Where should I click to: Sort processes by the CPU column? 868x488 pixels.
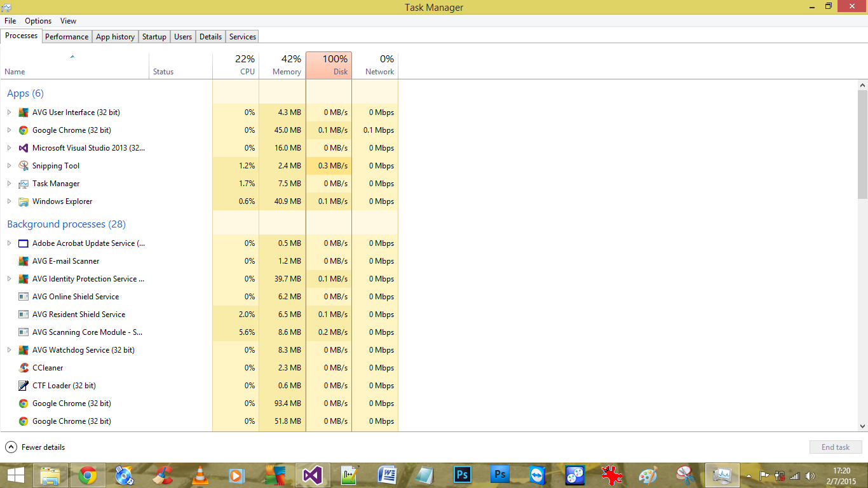point(236,65)
